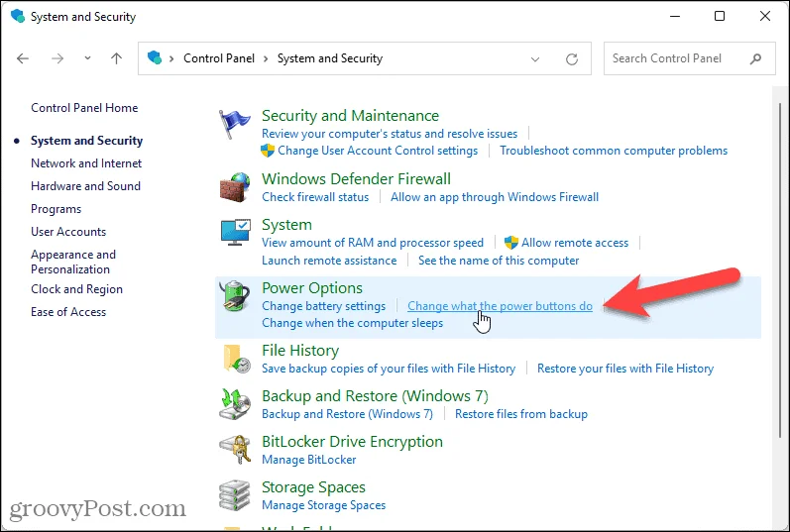790x532 pixels.
Task: Click the Security and Maintenance flag icon
Action: 234,125
